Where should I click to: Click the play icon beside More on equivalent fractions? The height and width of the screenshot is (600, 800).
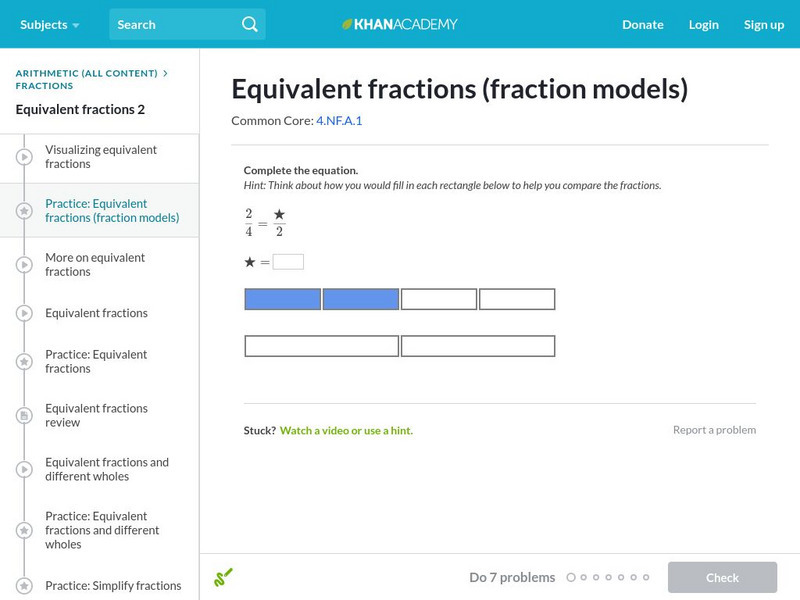[x=24, y=265]
